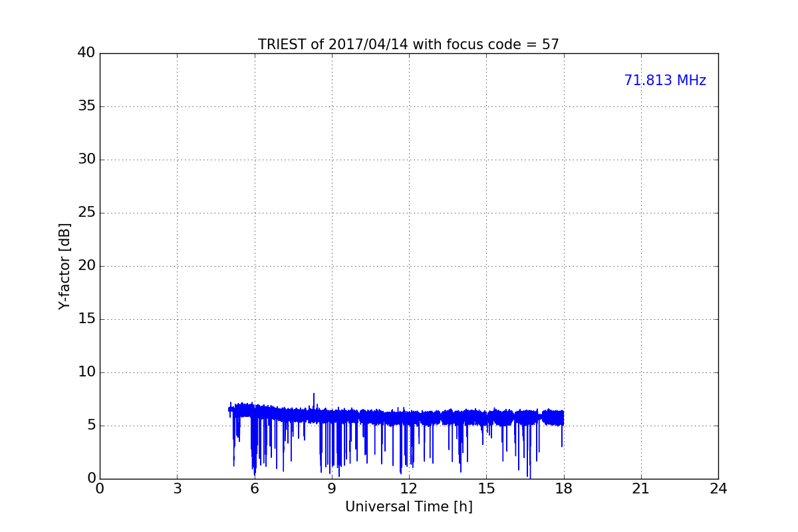Click the plot title mentioning focus code 57
The height and width of the screenshot is (532, 798).
(x=408, y=45)
